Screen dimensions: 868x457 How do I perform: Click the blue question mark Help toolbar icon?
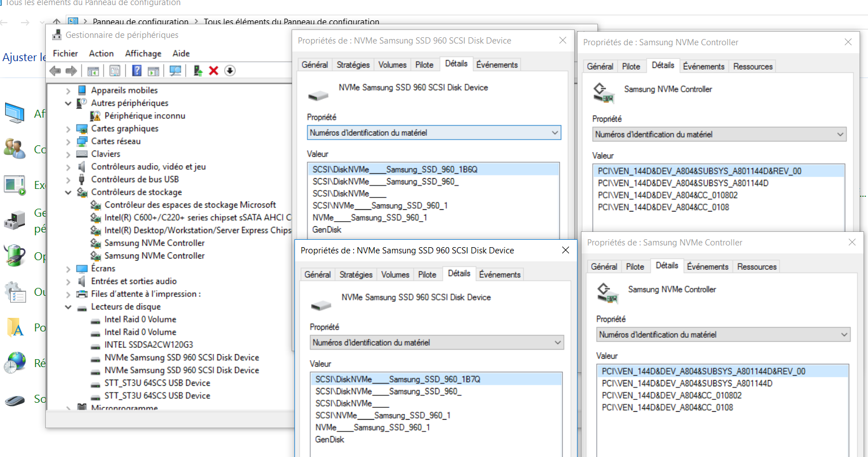click(136, 71)
